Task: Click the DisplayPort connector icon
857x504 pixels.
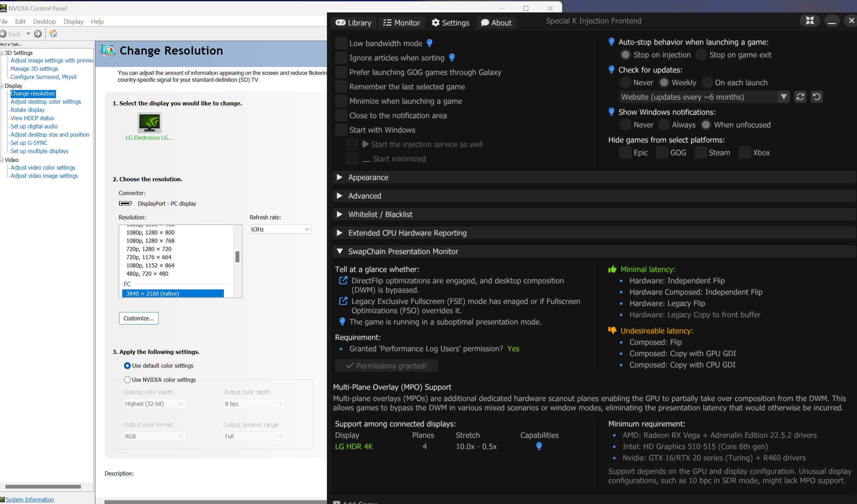Action: point(125,203)
